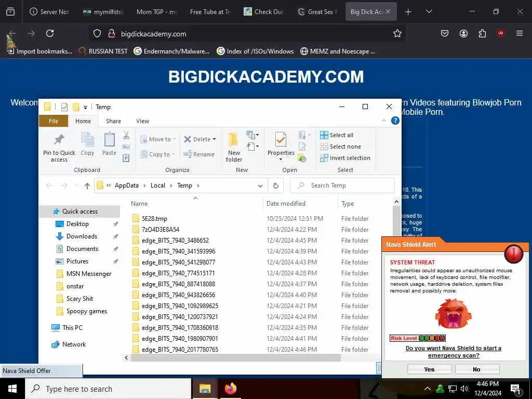Click AppData in the breadcrumb path
The image size is (532, 399).
coord(127,185)
